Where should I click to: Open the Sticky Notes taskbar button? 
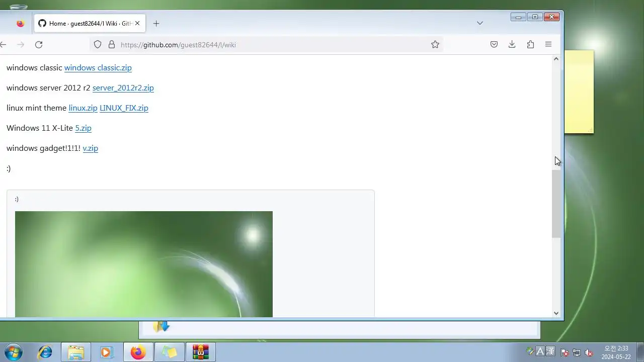click(x=169, y=352)
